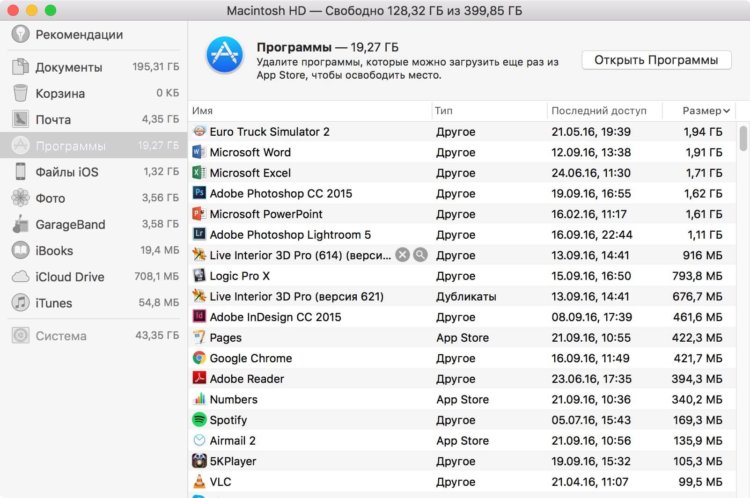Viewport: 750px width, 498px height.
Task: Click the Дубликаты type cell
Action: (466, 297)
